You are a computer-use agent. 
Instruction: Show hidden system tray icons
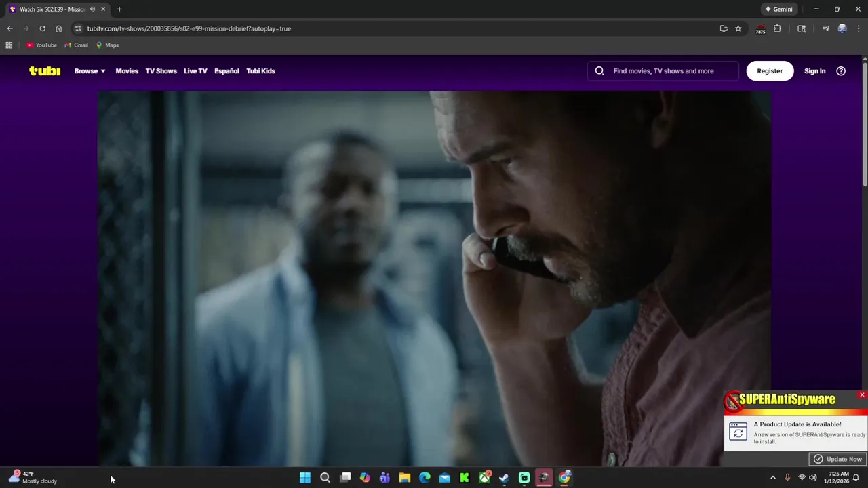coord(772,478)
